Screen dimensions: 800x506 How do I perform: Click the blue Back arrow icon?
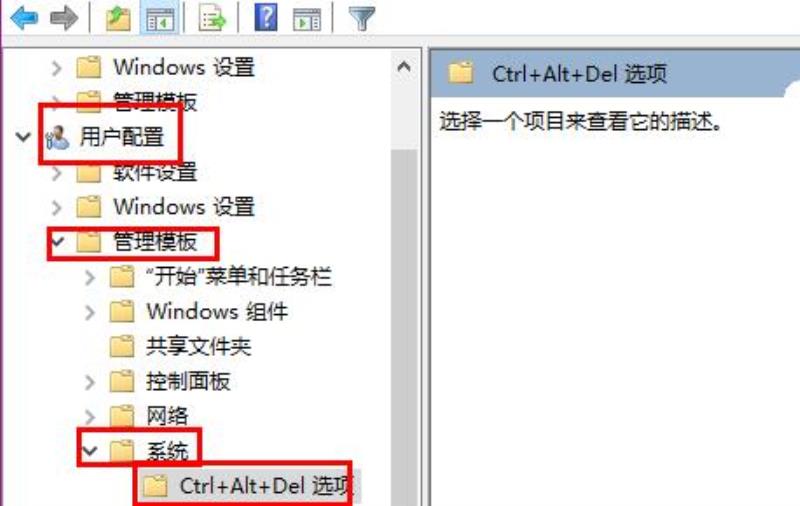24,18
